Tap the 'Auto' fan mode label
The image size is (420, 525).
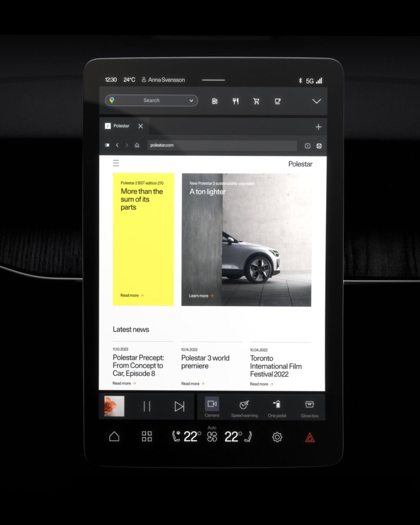(212, 427)
